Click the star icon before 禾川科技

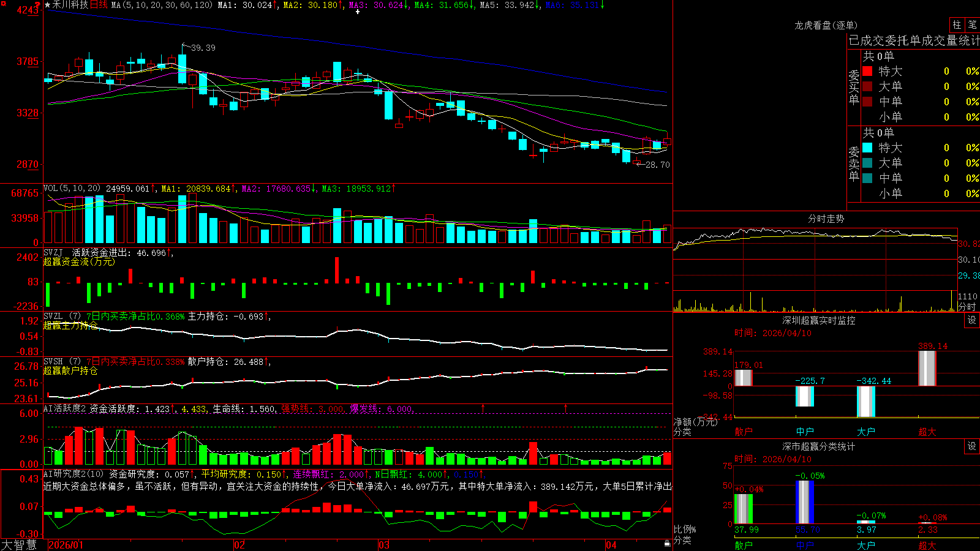(48, 5)
